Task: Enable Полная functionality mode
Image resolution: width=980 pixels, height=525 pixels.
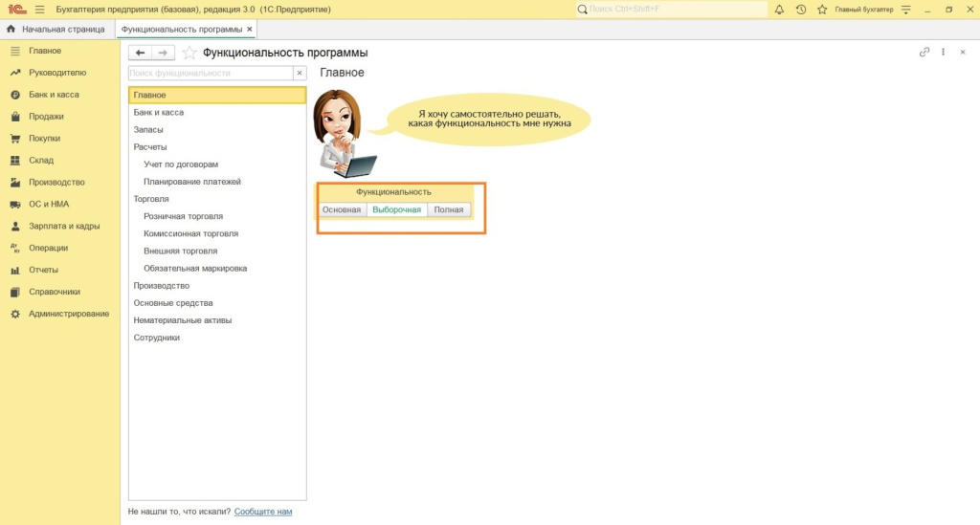Action: [x=449, y=209]
